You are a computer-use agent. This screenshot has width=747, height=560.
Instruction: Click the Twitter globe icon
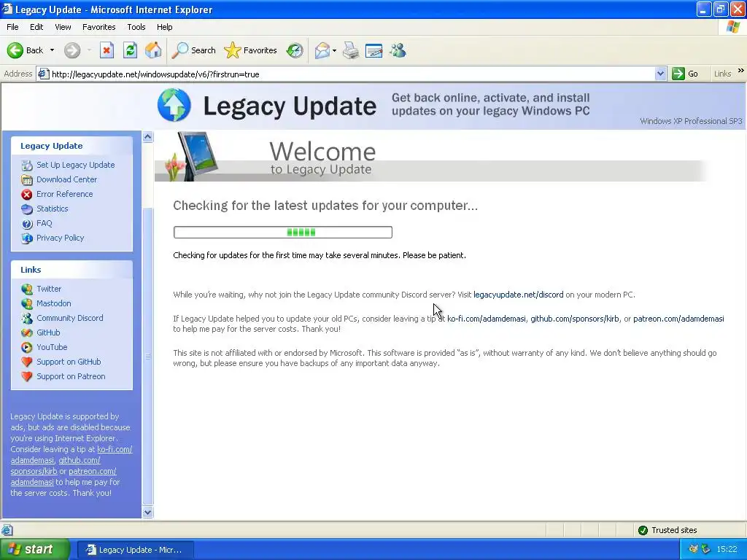[27, 289]
